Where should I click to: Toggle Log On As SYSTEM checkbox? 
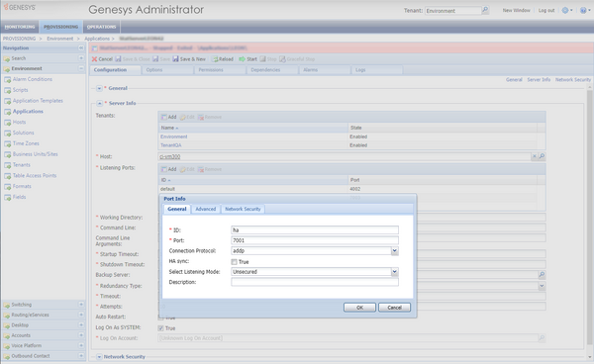[x=160, y=328]
